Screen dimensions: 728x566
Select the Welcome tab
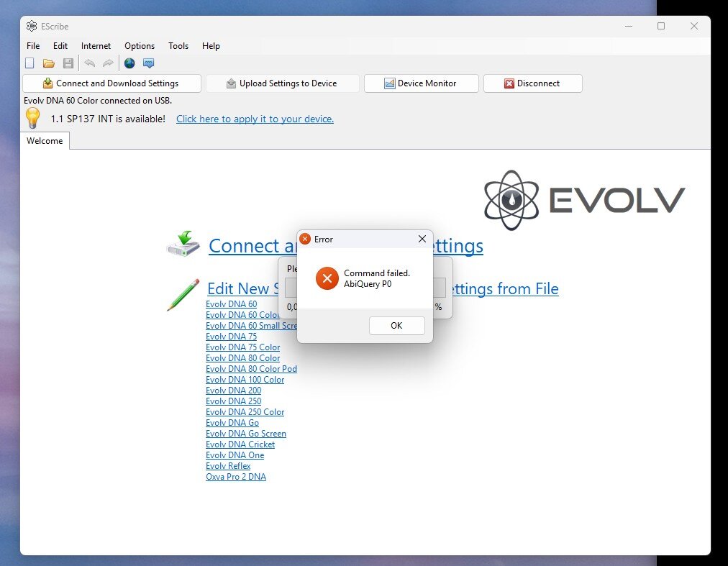tap(45, 141)
